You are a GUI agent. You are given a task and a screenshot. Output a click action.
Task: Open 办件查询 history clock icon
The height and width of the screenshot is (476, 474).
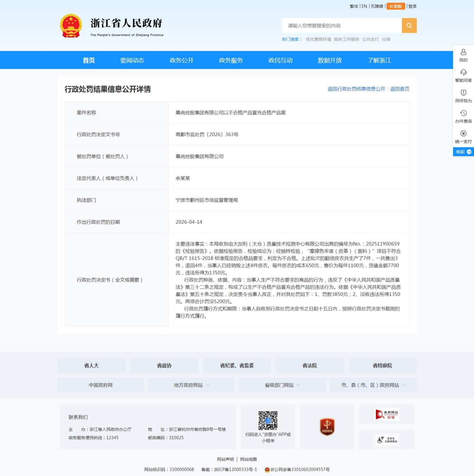pyautogui.click(x=463, y=113)
